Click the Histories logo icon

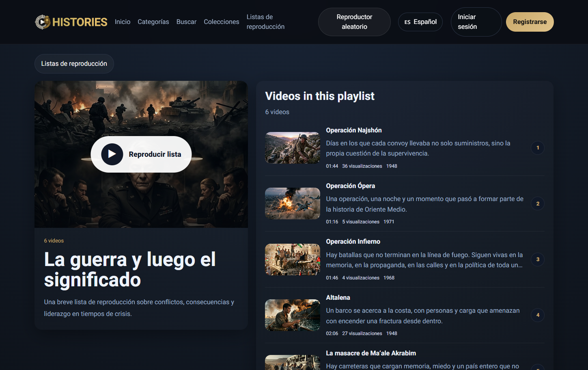pos(43,22)
